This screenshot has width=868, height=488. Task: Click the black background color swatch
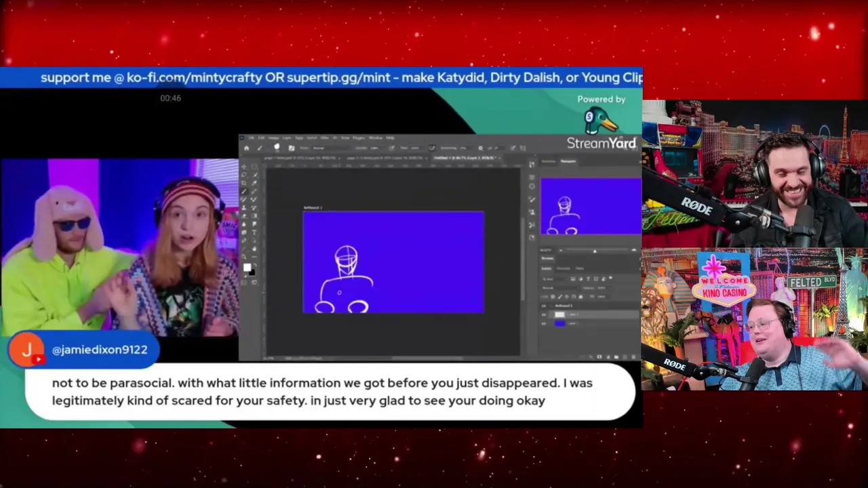[x=252, y=272]
